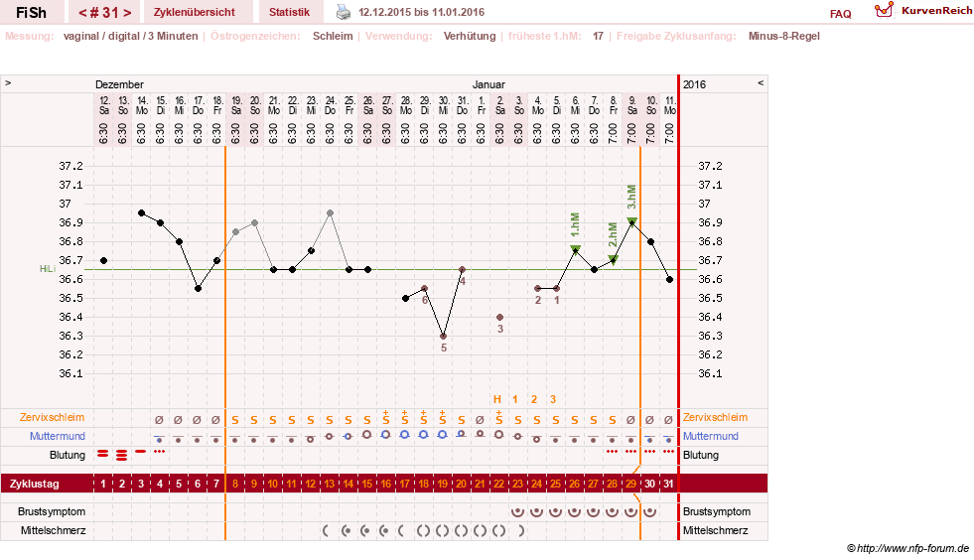974x560 pixels.
Task: Click the breast symptom icon on cycle day 23
Action: pos(517,512)
